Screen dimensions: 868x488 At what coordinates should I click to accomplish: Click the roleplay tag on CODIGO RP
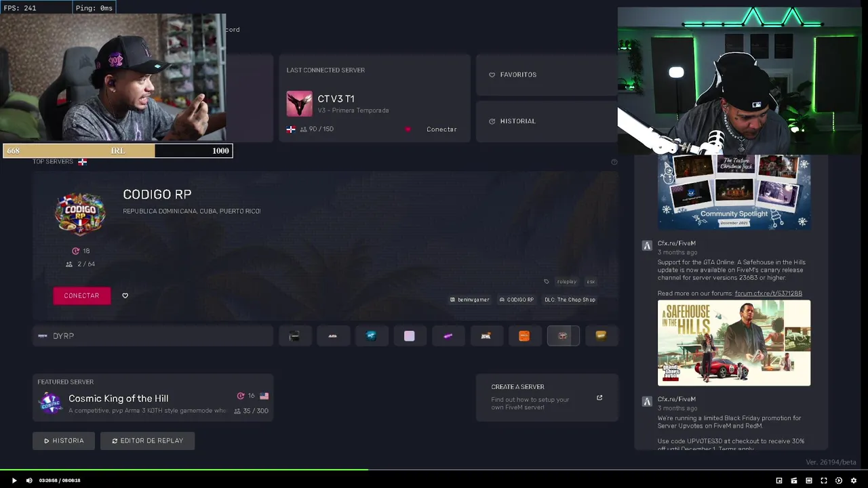[x=566, y=282]
